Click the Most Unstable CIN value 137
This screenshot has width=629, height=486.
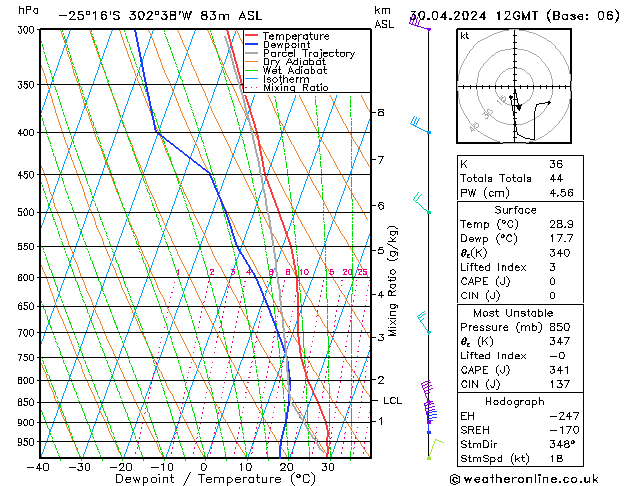tap(559, 385)
